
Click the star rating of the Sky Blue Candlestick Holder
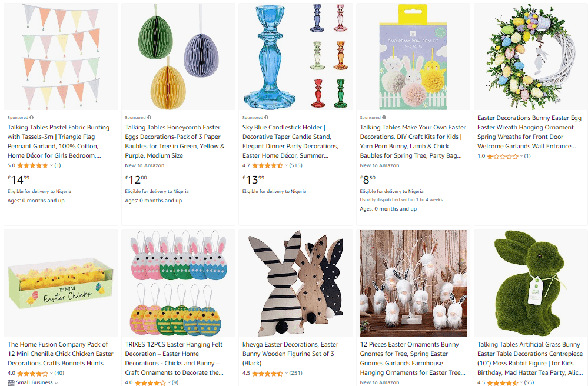267,165
